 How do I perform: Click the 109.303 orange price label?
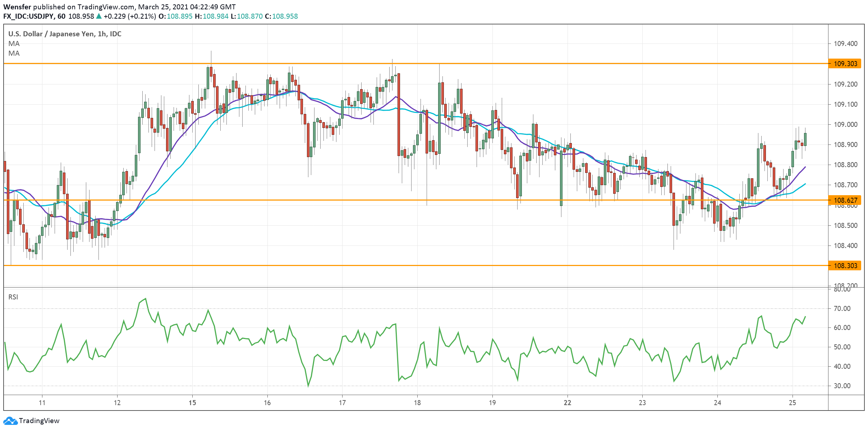tap(845, 64)
